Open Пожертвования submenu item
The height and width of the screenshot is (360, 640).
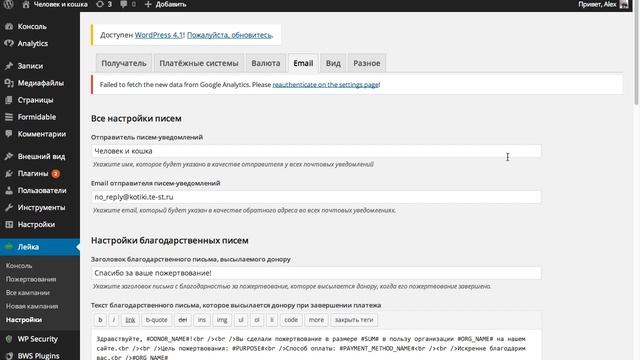(31, 279)
